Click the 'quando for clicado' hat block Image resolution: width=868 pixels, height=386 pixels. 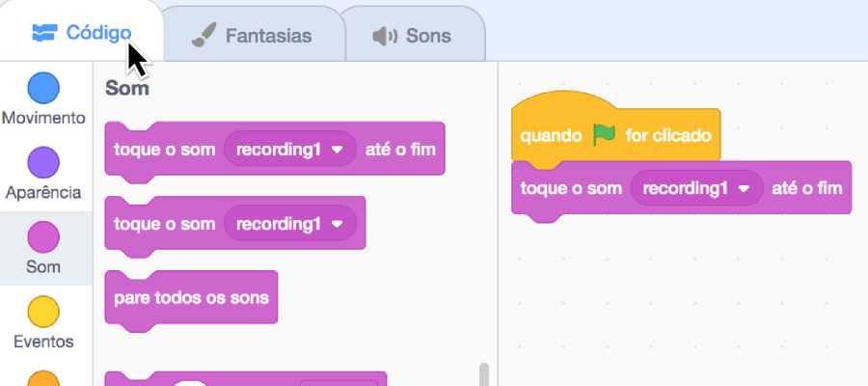point(615,132)
